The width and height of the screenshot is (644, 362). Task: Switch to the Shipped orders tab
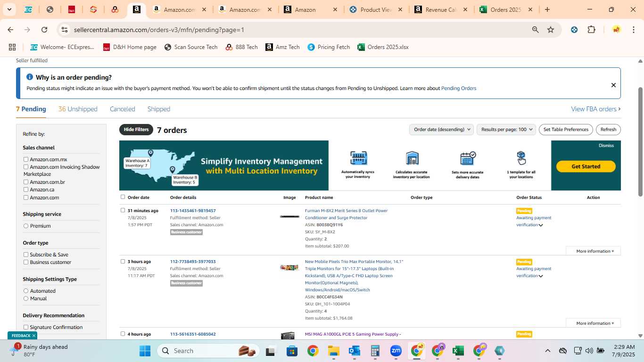(x=159, y=109)
